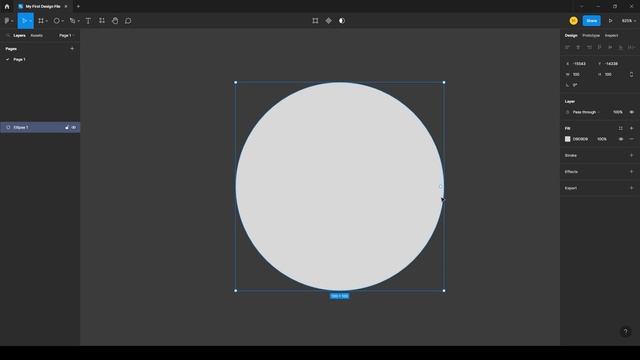Open the Pass through blend mode dropdown
640x360 pixels.
pos(586,112)
